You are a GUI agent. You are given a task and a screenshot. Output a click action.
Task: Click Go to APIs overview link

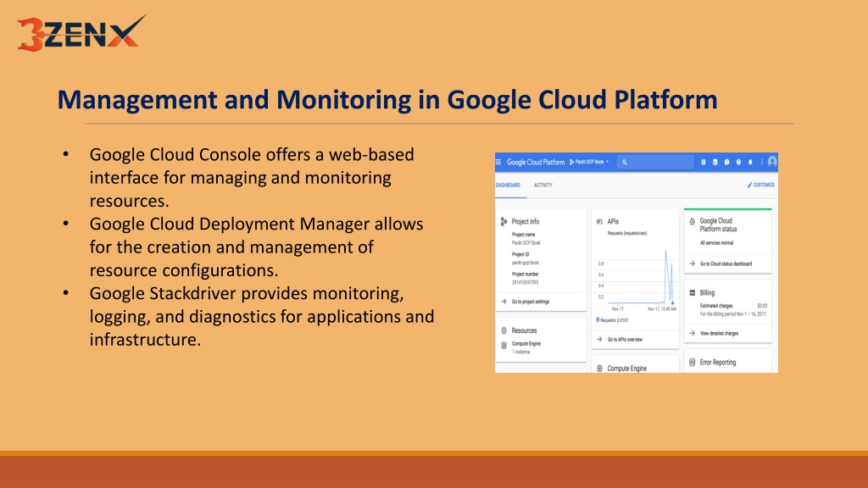pyautogui.click(x=625, y=340)
